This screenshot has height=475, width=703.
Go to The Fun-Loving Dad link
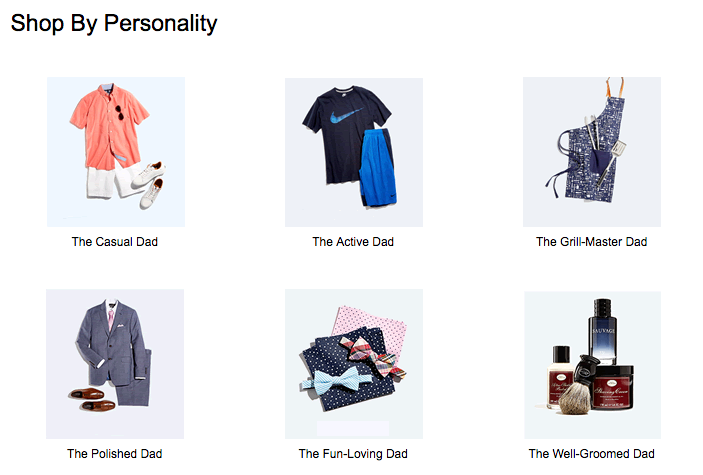353,454
